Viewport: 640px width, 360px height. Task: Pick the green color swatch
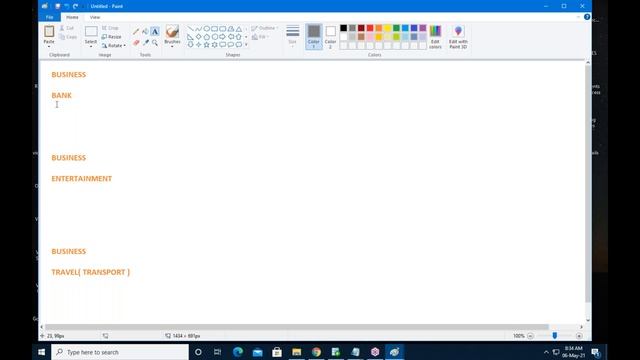(396, 28)
